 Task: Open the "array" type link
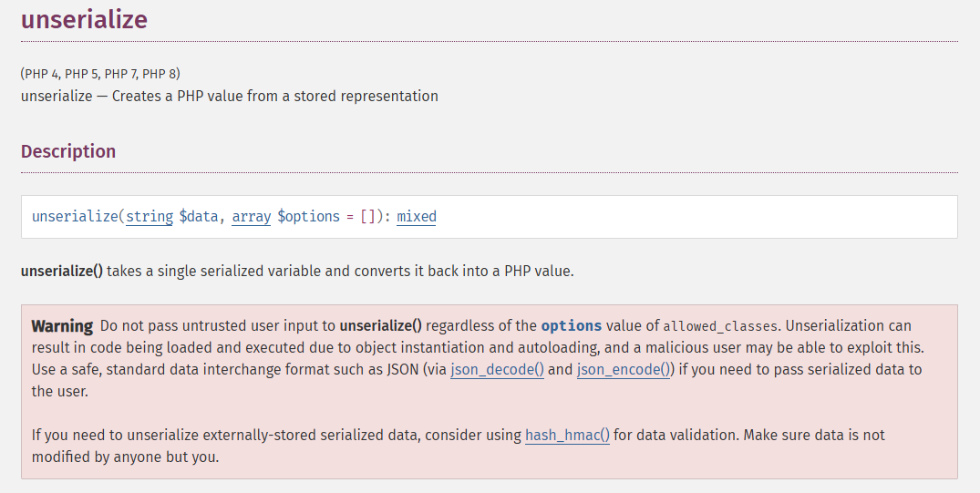[x=251, y=217]
